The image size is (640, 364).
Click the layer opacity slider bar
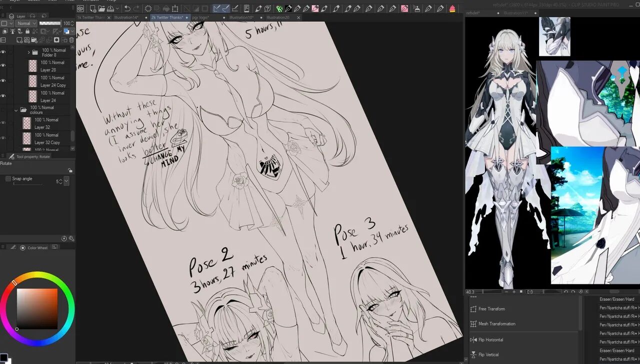click(50, 23)
